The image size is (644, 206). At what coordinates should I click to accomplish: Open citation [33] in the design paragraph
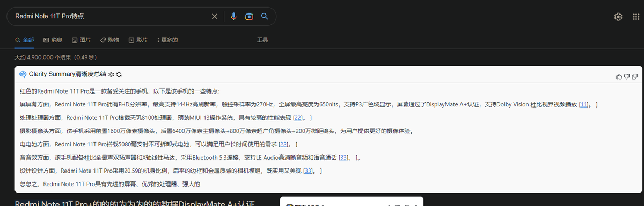(308, 171)
